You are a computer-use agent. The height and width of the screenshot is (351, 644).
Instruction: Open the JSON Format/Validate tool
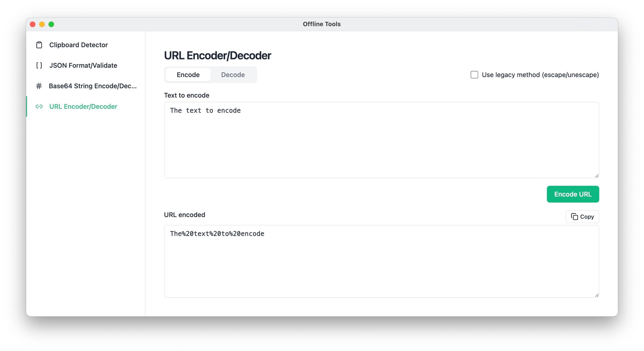(83, 65)
